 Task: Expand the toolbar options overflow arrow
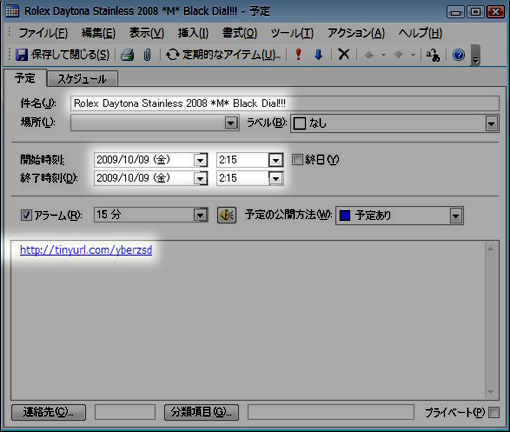point(476,55)
